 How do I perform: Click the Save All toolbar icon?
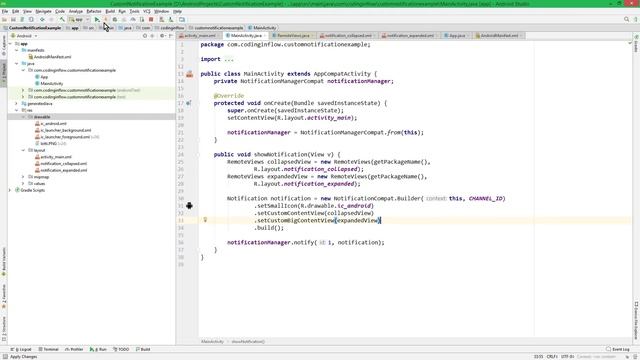pos(13,20)
